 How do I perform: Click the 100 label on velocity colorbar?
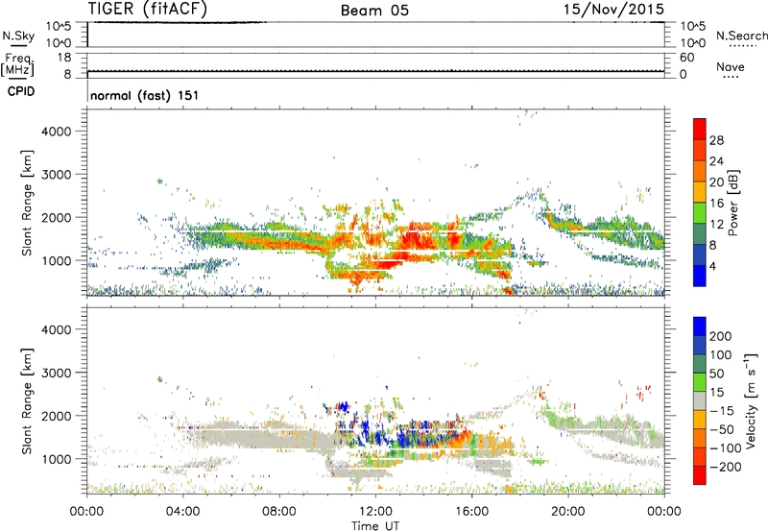721,355
